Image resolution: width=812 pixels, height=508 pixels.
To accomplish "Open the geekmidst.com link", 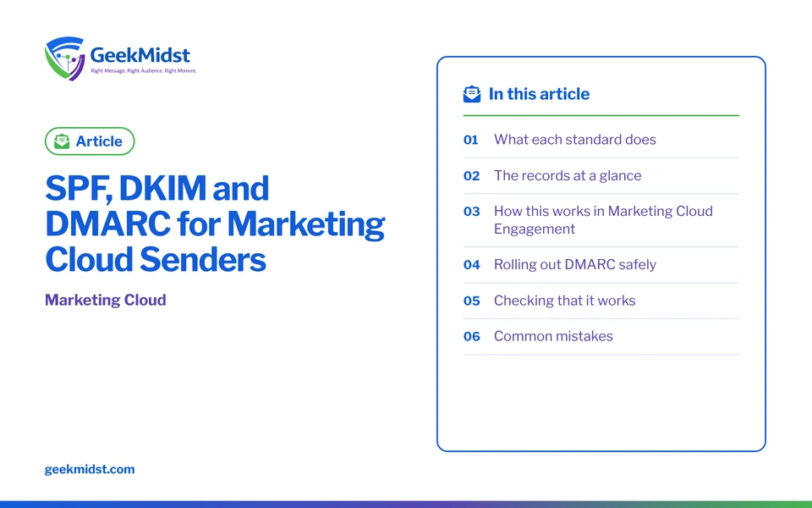I will pyautogui.click(x=90, y=469).
